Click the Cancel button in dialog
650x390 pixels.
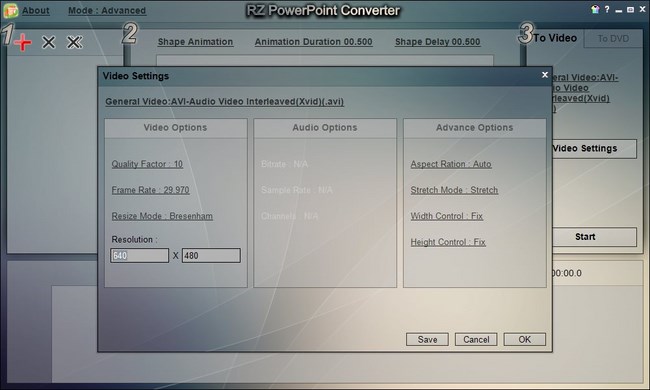[476, 339]
